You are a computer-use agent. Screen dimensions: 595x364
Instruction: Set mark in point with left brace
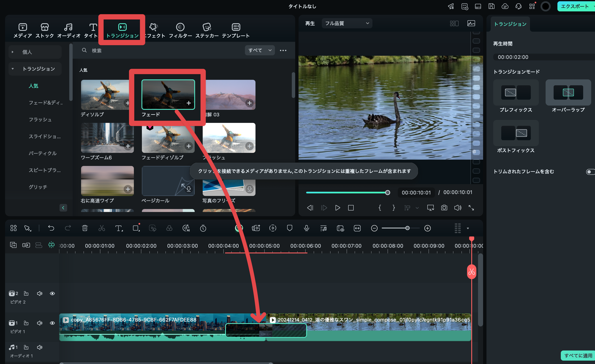pyautogui.click(x=380, y=208)
